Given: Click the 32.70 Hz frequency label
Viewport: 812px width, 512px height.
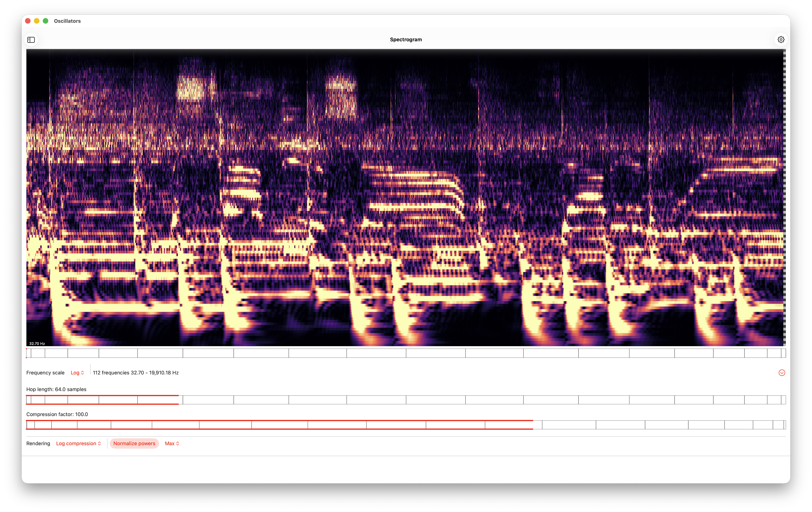Looking at the screenshot, I should [37, 344].
